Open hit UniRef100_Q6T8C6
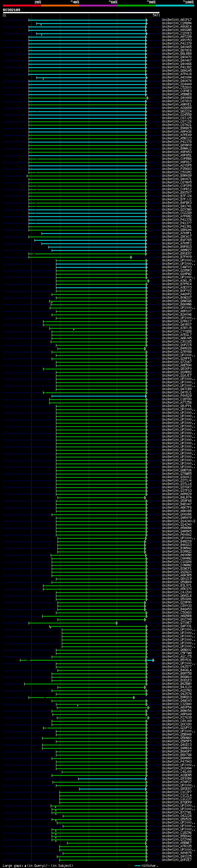Image resolution: width=197 pixels, height=868 pixels. point(177,50)
